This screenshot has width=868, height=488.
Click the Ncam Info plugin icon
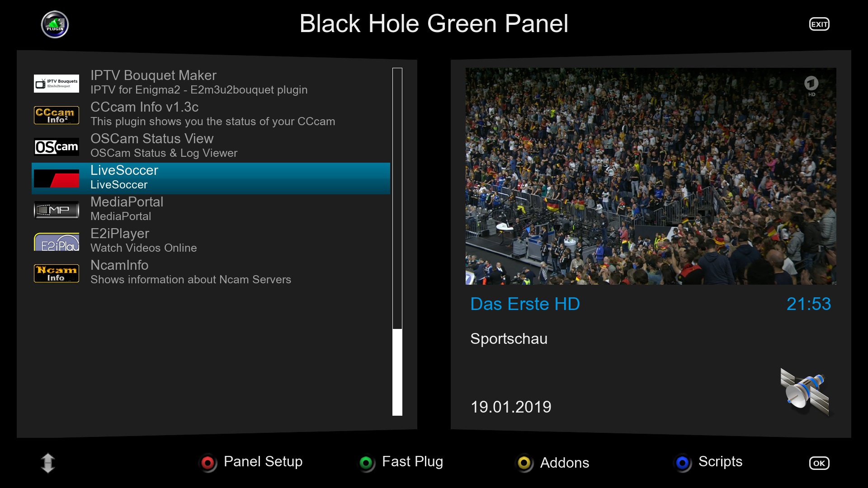tap(57, 273)
